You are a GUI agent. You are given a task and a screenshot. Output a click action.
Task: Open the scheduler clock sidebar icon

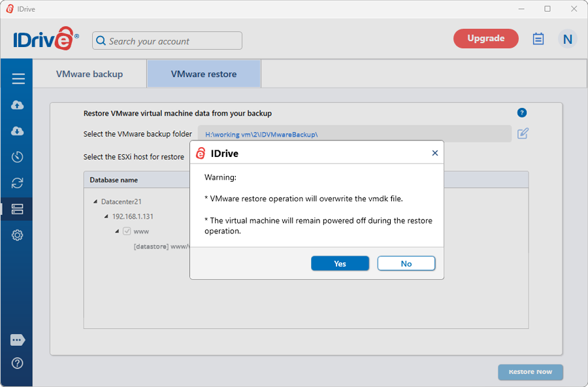[x=17, y=157]
